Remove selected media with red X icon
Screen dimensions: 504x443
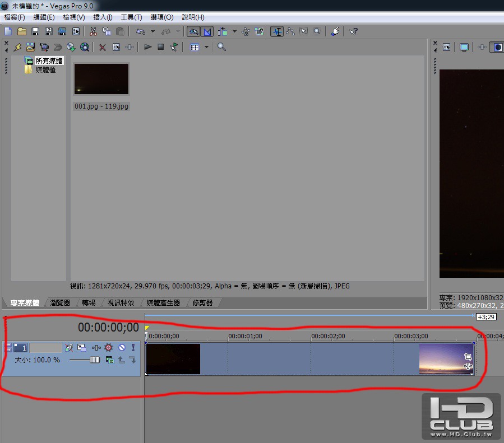point(103,48)
